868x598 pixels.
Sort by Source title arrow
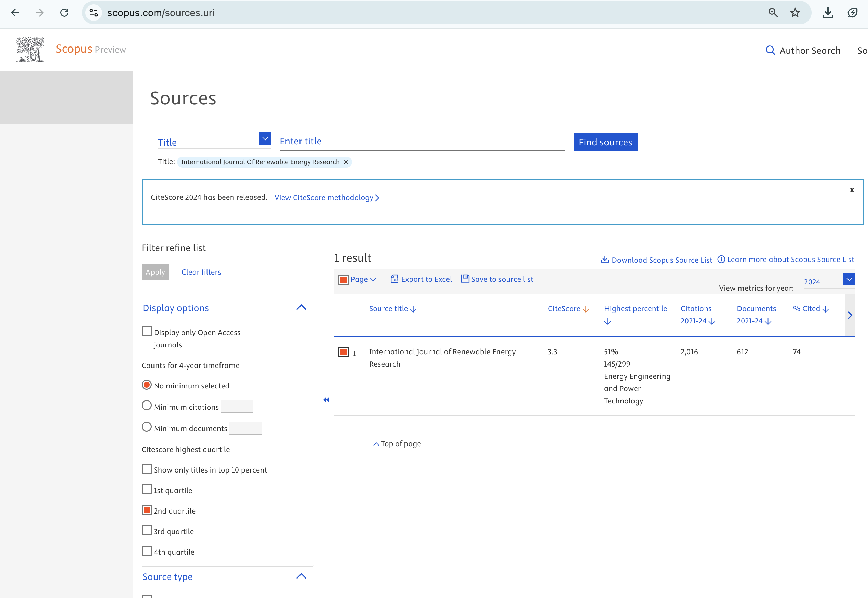[x=414, y=309]
